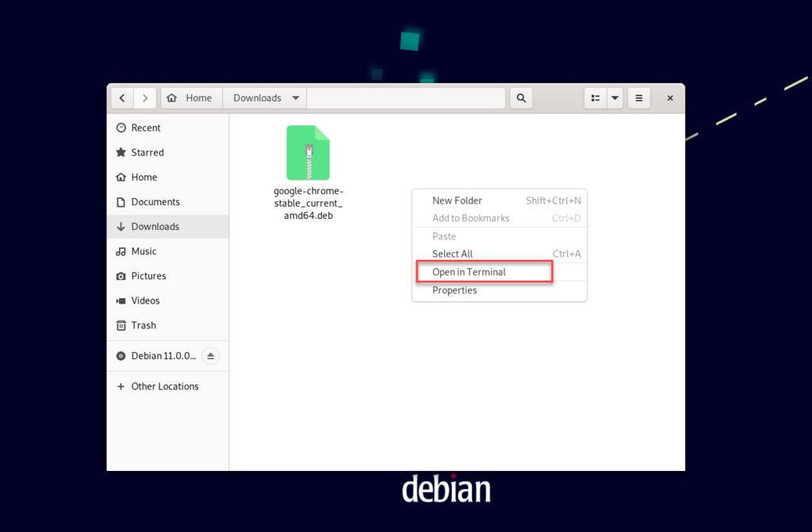Choose Open in Terminal from the context menu
The width and height of the screenshot is (812, 532).
click(500, 272)
